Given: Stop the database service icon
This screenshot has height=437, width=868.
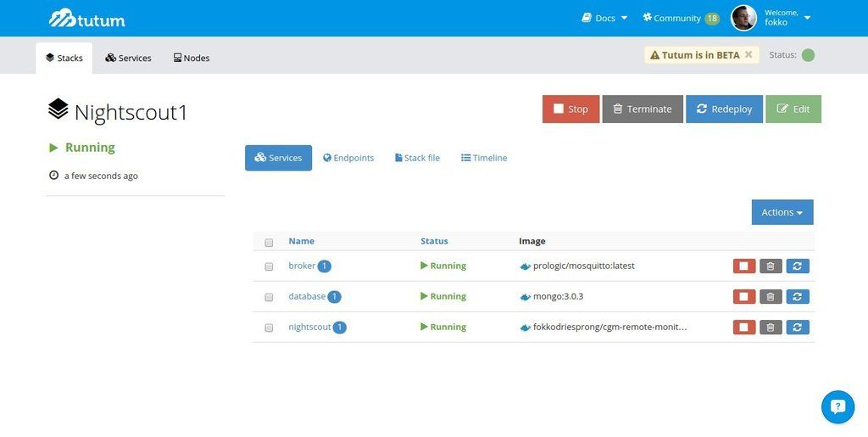Looking at the screenshot, I should [744, 296].
